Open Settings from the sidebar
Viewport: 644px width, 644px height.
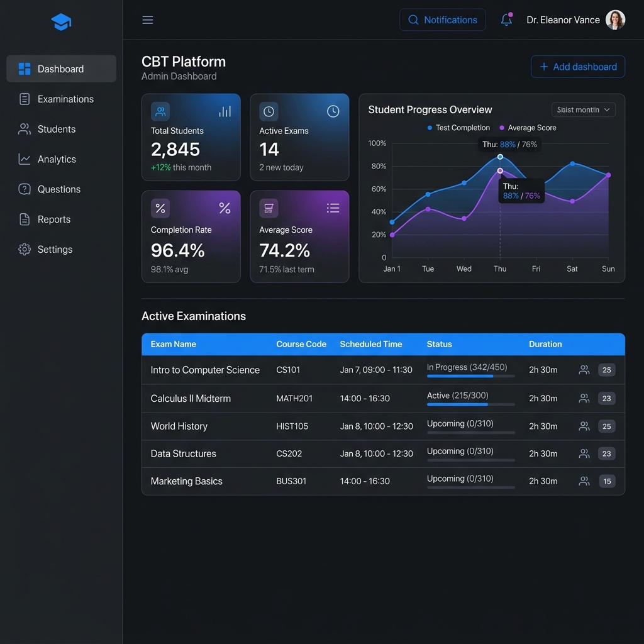(61, 249)
